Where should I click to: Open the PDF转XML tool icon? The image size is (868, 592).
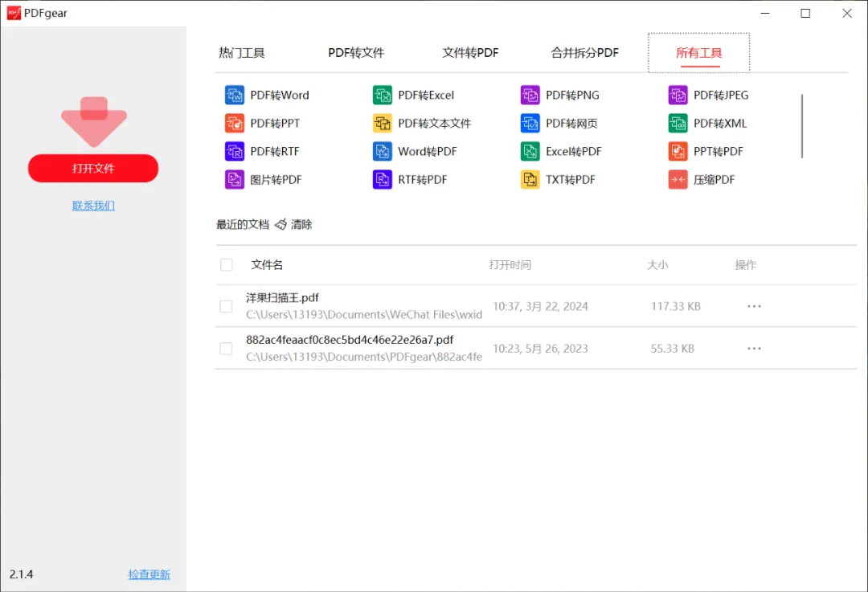(678, 124)
